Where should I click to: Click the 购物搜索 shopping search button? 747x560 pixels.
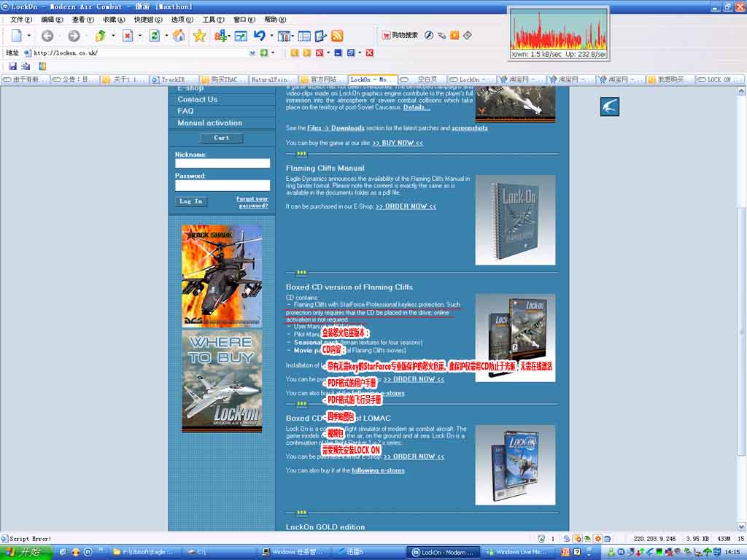(x=400, y=35)
